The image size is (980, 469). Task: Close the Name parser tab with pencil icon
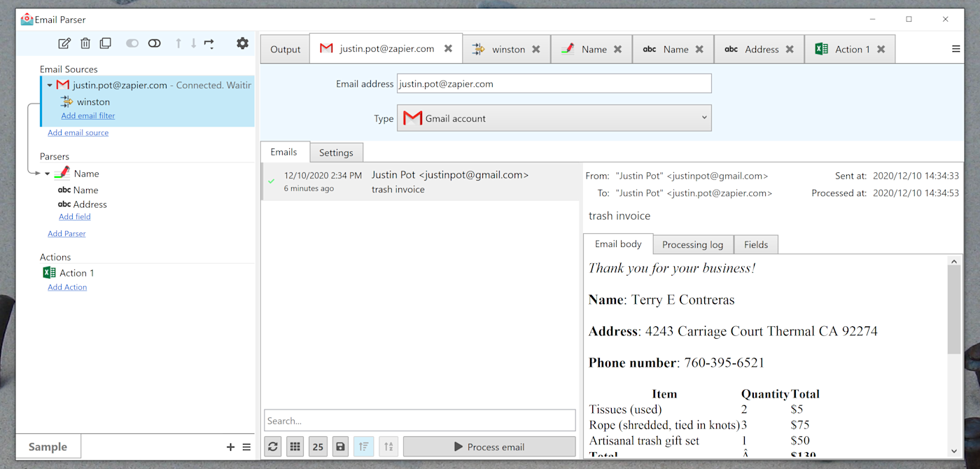click(618, 49)
